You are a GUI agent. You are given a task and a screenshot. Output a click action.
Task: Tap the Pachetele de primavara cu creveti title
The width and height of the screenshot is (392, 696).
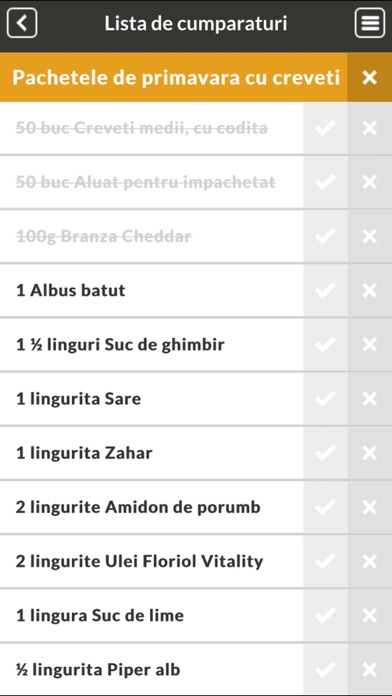coord(176,78)
